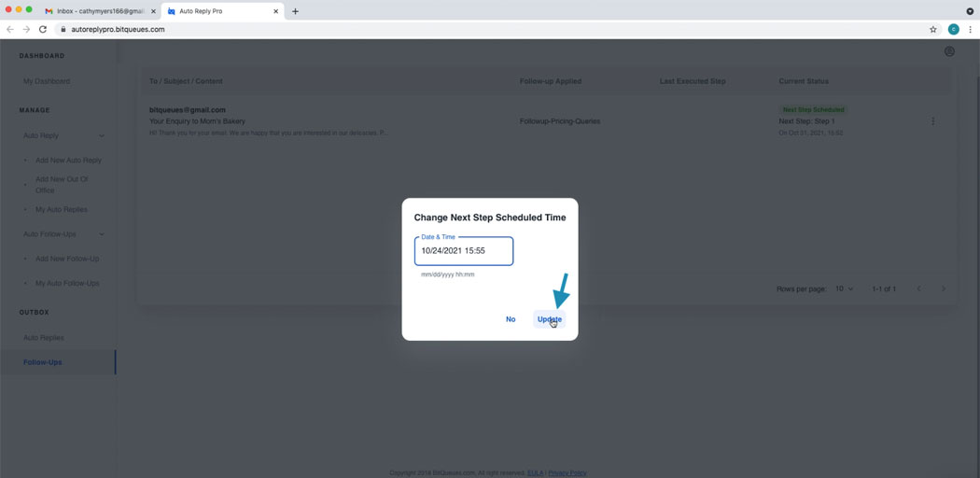The width and height of the screenshot is (980, 478).
Task: Click the Follow-up Applied column header
Action: coord(551,81)
